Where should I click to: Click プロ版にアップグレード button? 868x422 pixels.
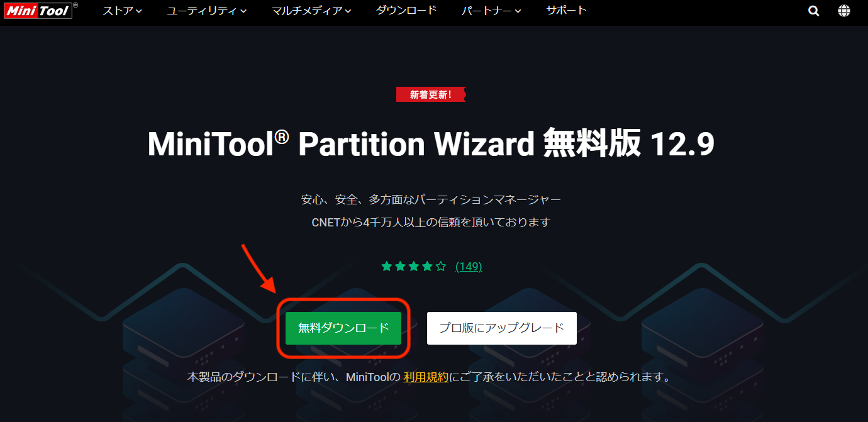(501, 328)
